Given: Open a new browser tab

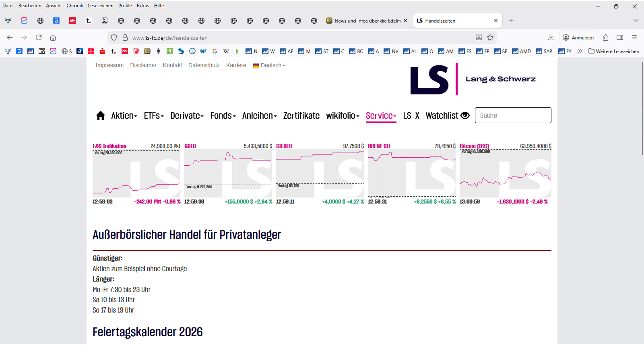Looking at the screenshot, I should [511, 21].
